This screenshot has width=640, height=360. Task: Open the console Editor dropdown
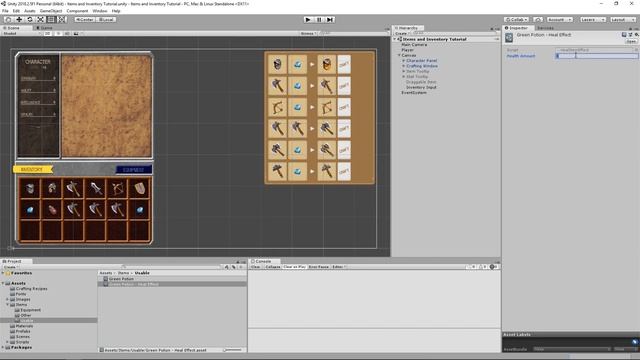(339, 267)
